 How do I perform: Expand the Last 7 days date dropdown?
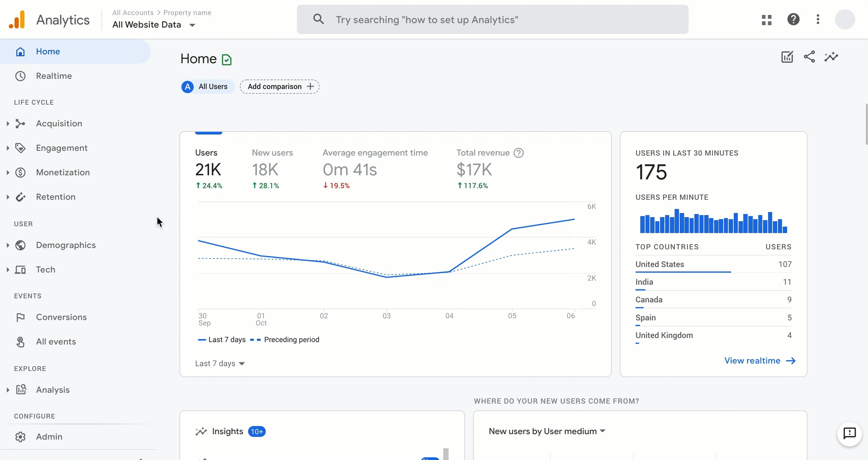click(221, 363)
